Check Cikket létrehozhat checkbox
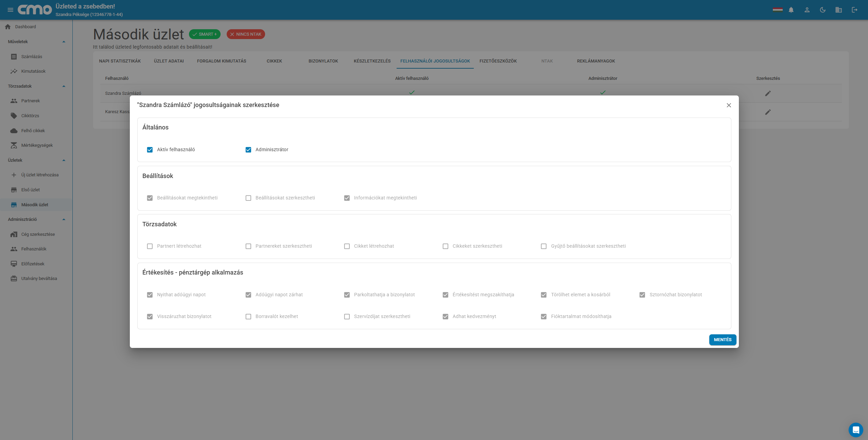Viewport: 868px width, 440px height. [347, 246]
